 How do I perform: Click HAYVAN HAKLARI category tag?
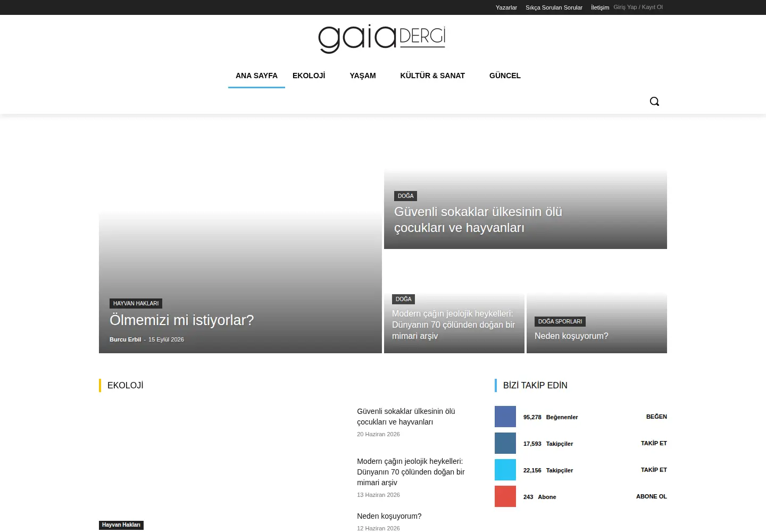136,303
